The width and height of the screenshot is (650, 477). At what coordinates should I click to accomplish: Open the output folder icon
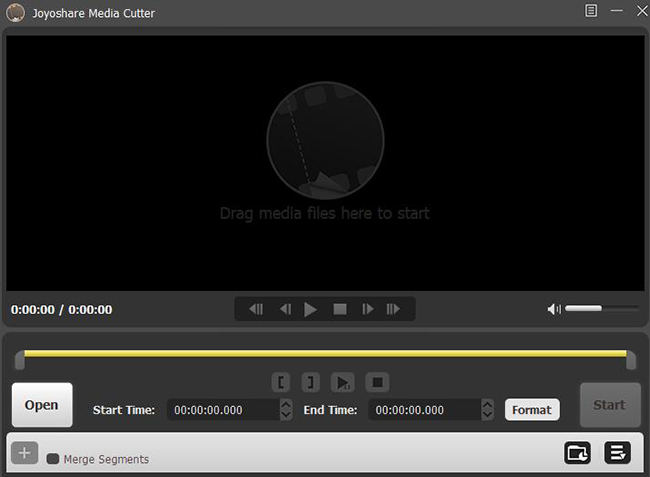tap(577, 453)
